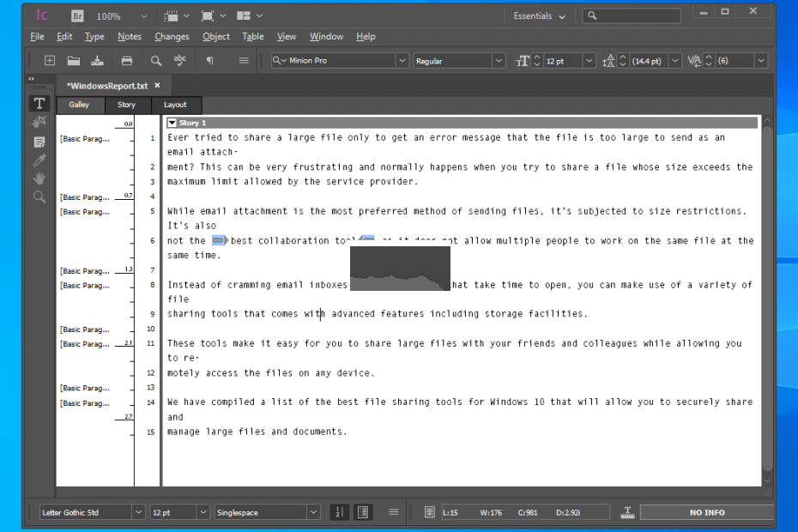Close the WindowsReport.txt document tab
The width and height of the screenshot is (798, 532).
[x=156, y=85]
